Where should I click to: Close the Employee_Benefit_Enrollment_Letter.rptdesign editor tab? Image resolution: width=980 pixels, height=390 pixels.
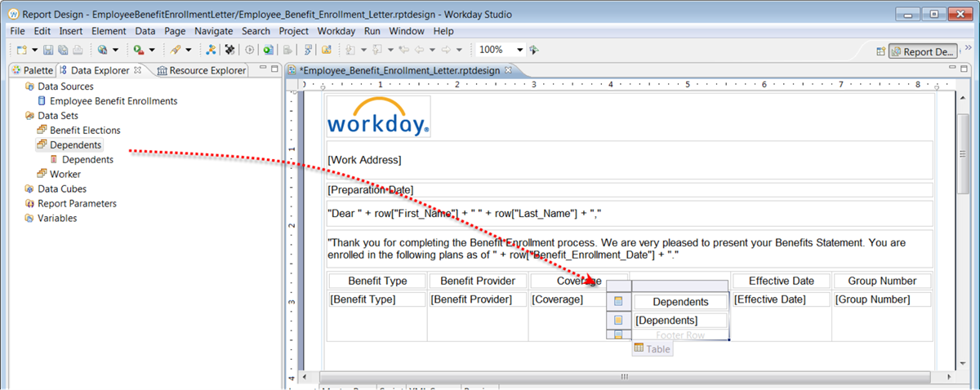[508, 70]
